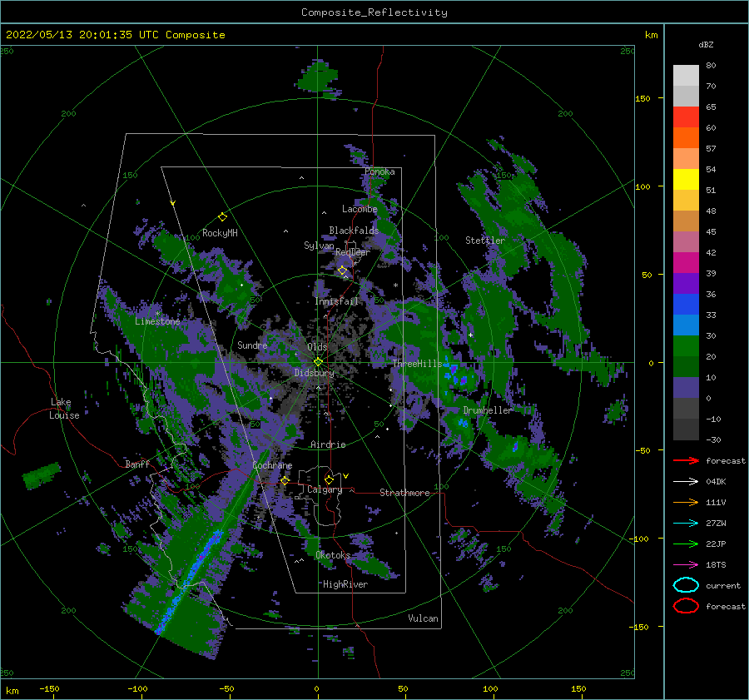Select the cyan 27ZW arrow icon

(686, 524)
